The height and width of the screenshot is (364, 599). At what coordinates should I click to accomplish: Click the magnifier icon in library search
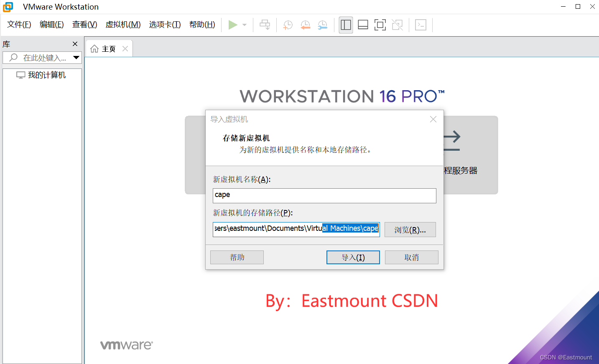coord(13,58)
